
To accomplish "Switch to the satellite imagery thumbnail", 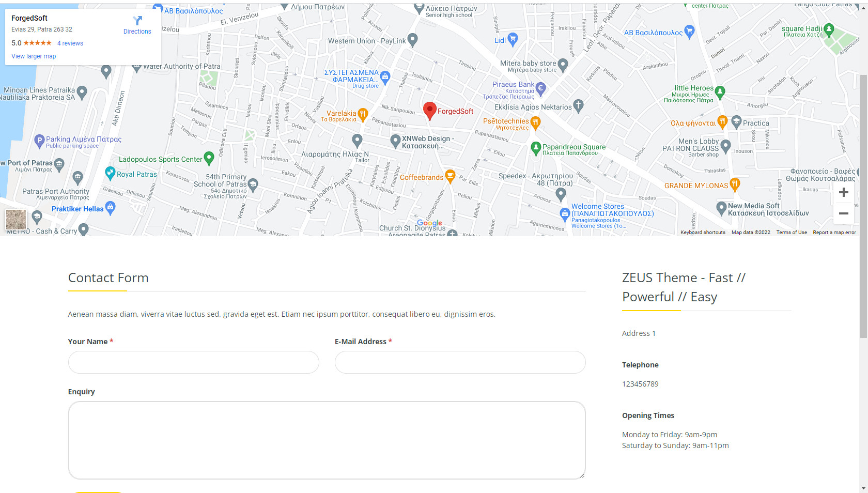I will (16, 220).
